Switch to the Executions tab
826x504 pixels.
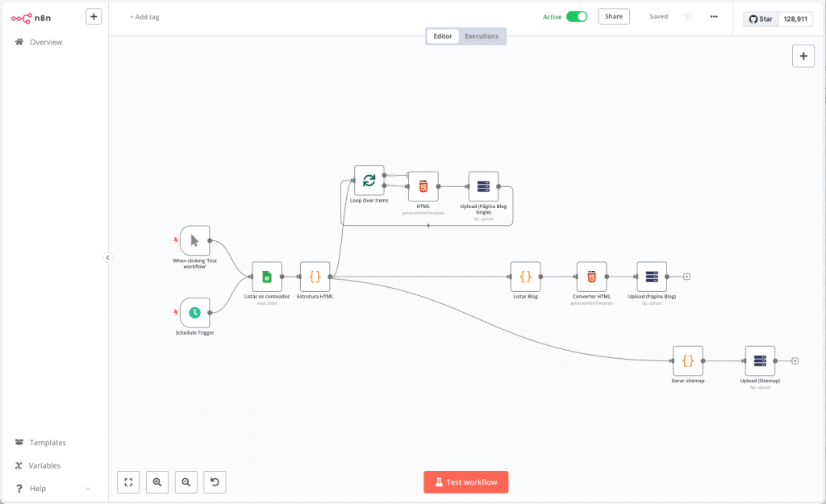pos(482,36)
